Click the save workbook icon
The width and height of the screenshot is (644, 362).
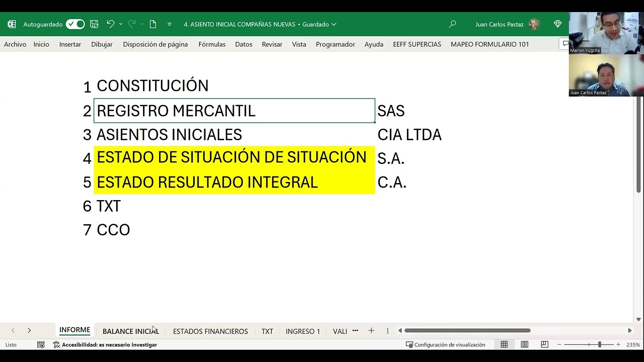point(94,24)
